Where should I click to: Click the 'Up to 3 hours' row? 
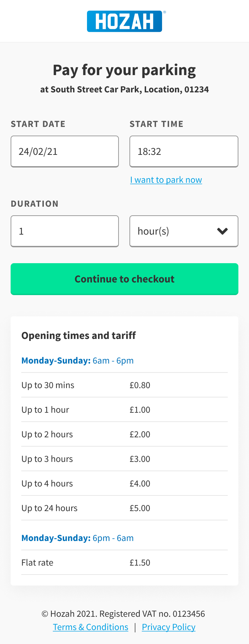point(124,459)
